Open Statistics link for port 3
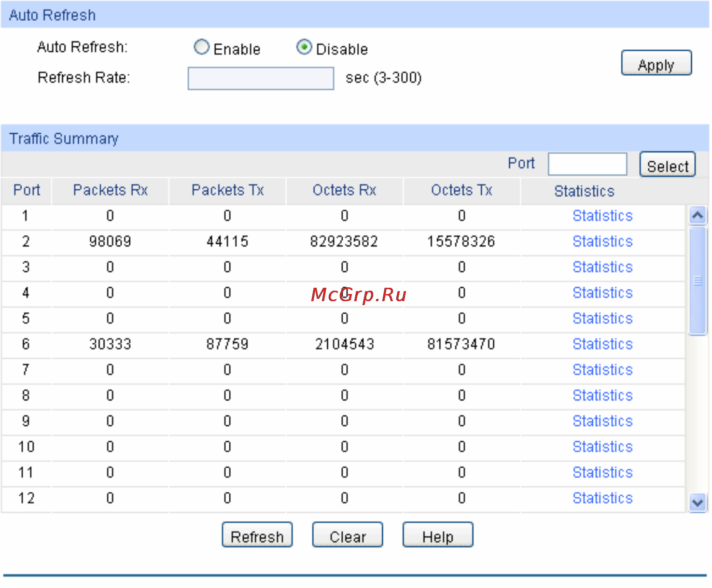Screen dimensions: 712x588 602,267
